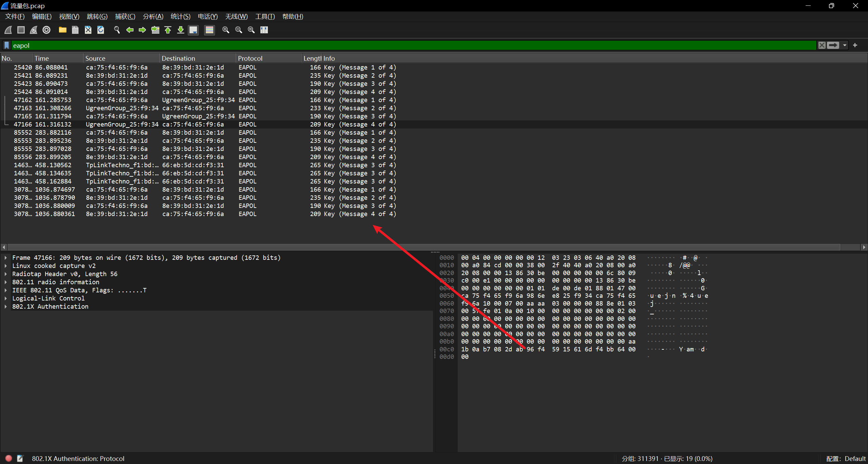Toggle auto-scroll during live capture

[193, 30]
